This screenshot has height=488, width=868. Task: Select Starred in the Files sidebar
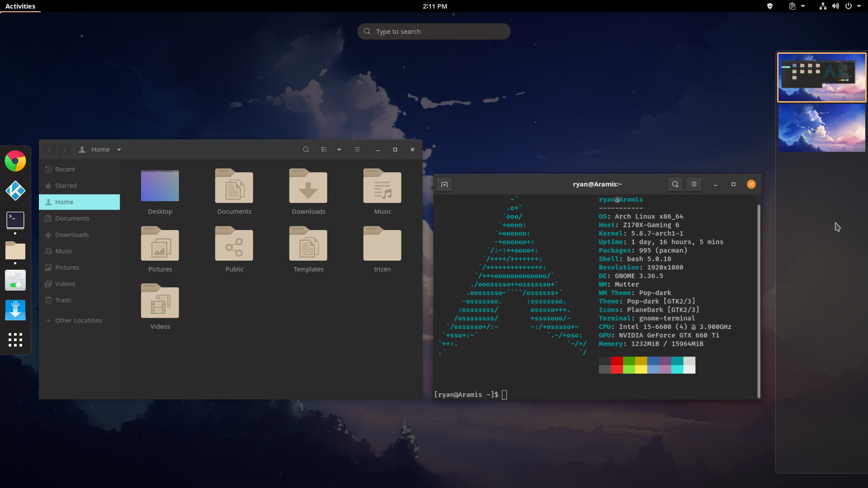click(x=80, y=186)
